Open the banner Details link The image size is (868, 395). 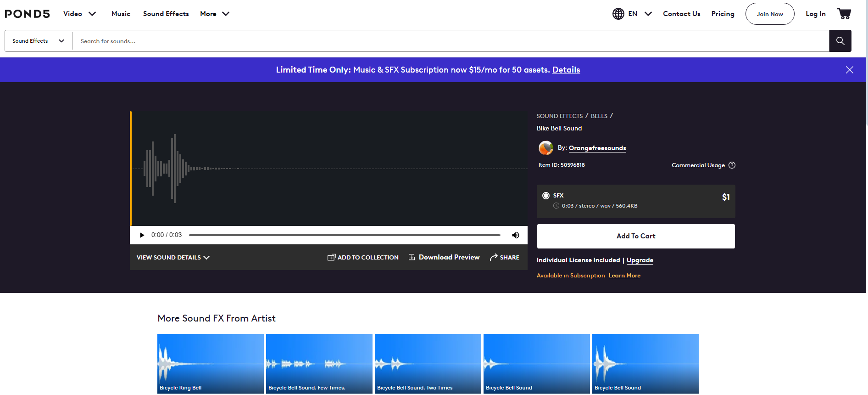click(x=566, y=70)
